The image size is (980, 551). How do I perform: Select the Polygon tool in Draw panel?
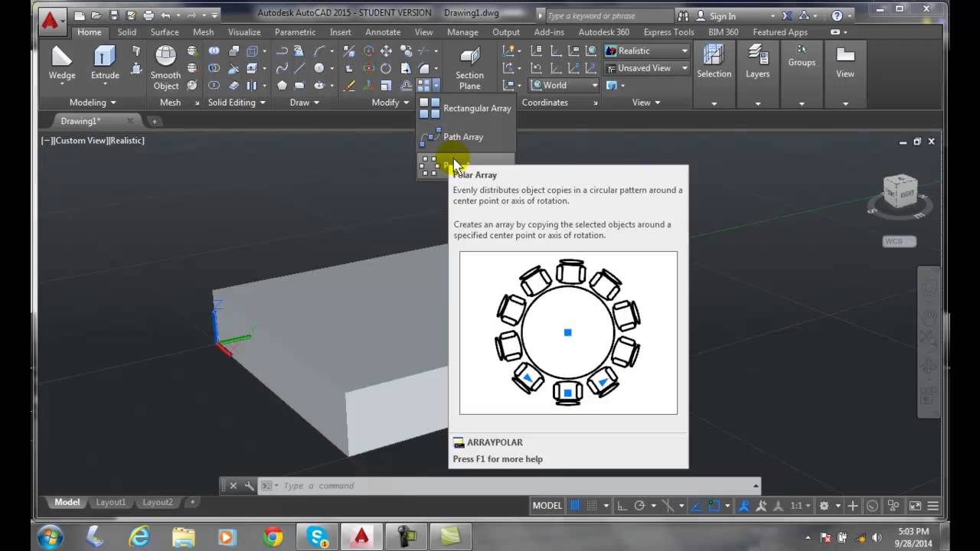[282, 86]
